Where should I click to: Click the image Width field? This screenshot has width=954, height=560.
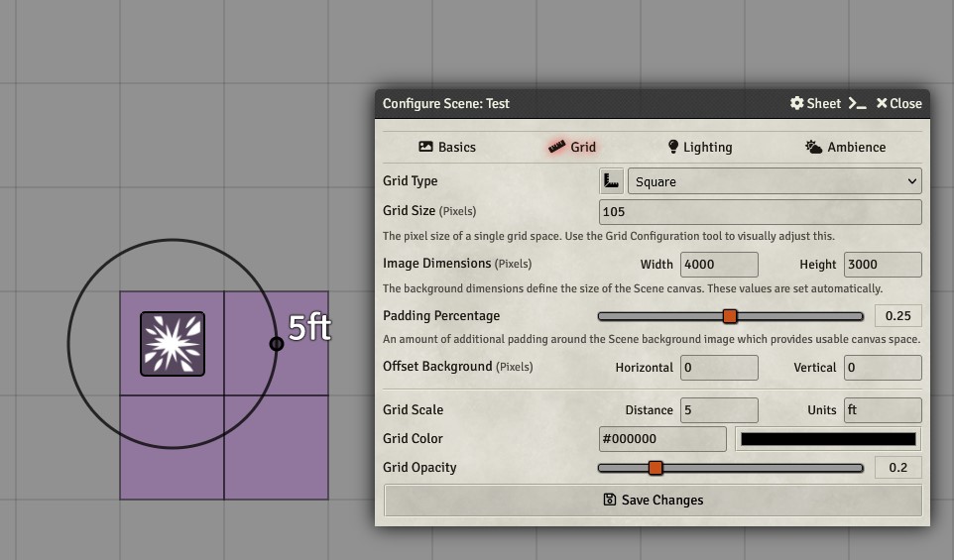point(719,265)
